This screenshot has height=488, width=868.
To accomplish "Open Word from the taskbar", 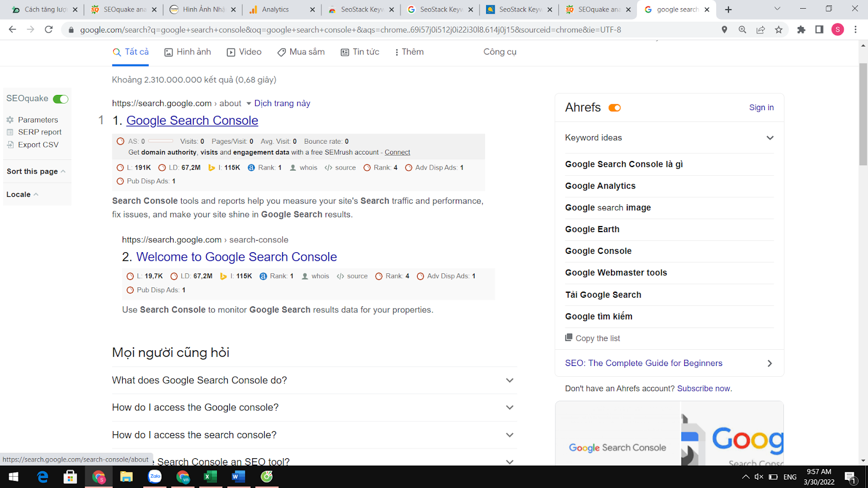I will coord(238,477).
